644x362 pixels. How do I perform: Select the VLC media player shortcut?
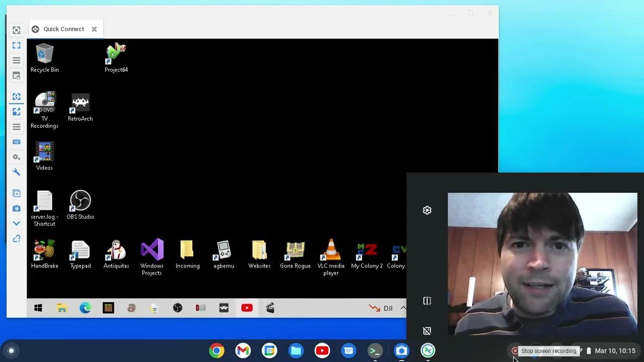[x=331, y=257]
